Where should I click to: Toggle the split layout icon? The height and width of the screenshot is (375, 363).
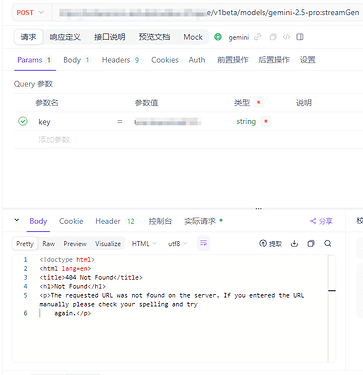coord(300,37)
